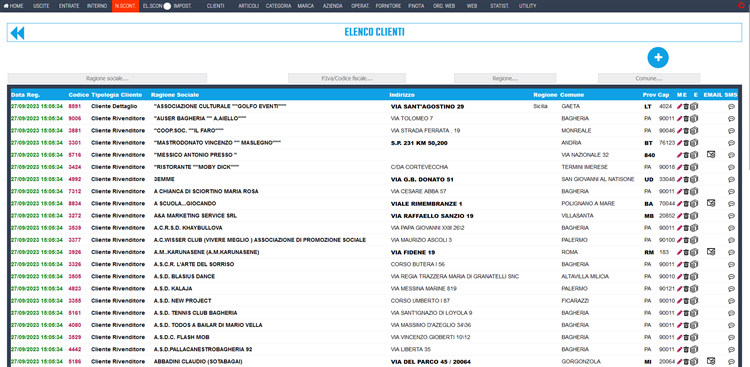Viewport: 750px width, 367px height.
Task: Click the Ragione sociale search field
Action: click(x=107, y=78)
